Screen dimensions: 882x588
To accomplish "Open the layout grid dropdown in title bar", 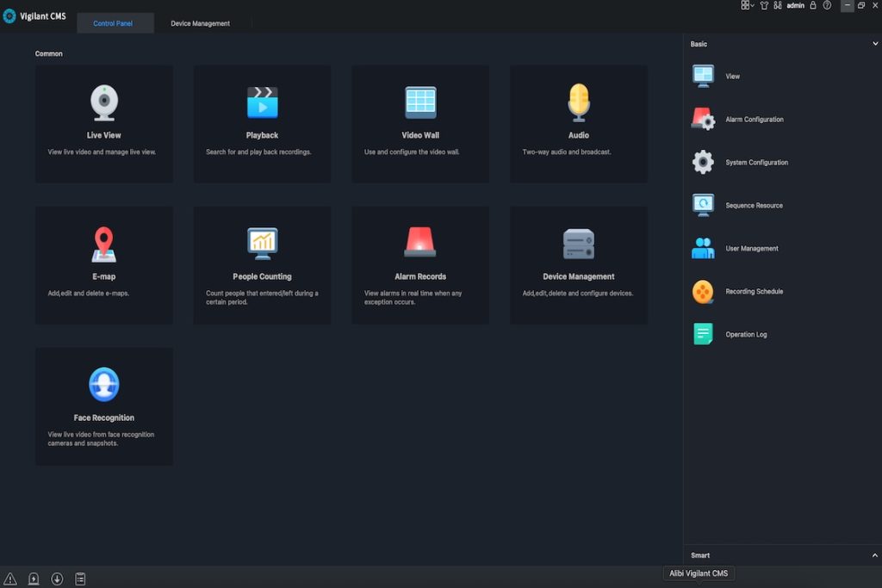I will 747,5.
